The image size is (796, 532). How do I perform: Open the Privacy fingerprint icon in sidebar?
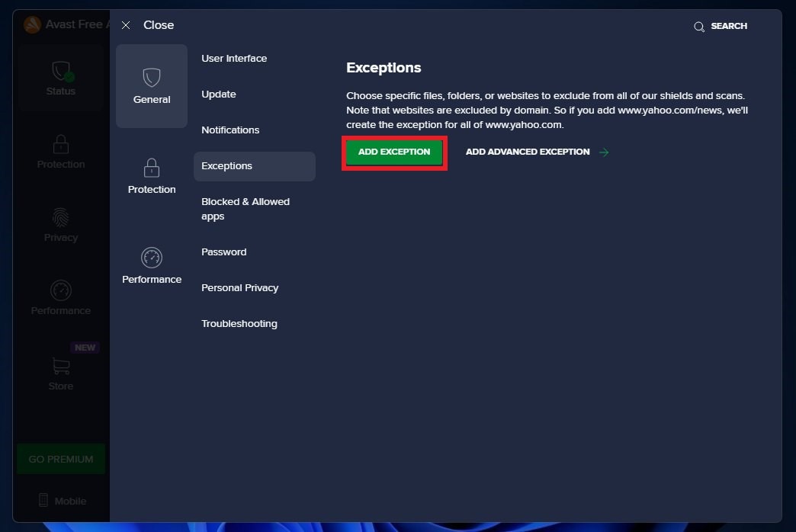[x=61, y=217]
